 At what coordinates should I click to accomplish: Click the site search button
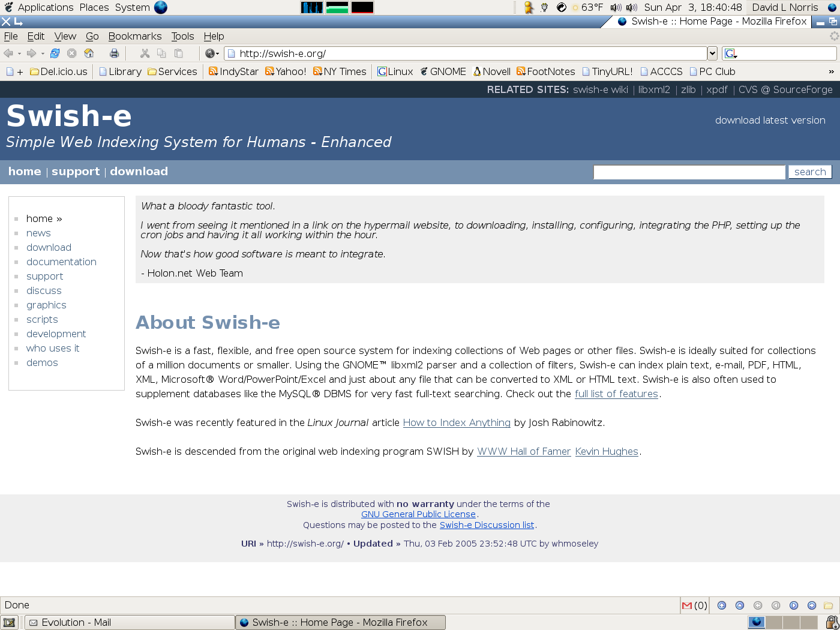810,172
